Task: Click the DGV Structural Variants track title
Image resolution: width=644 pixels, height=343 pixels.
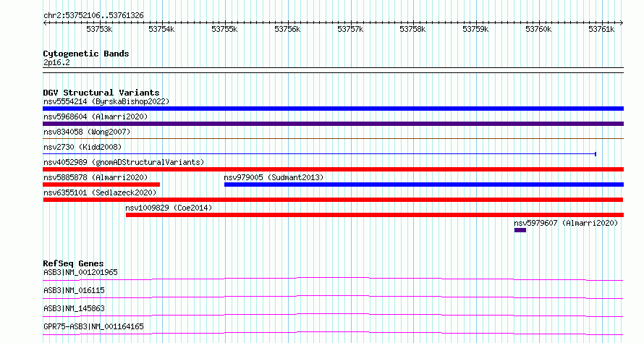Action: click(101, 93)
